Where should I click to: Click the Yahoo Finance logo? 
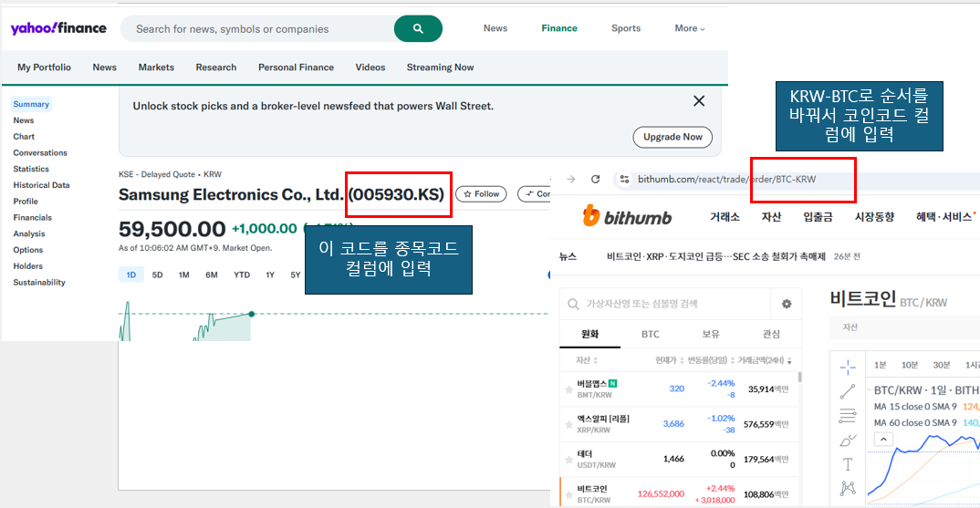pyautogui.click(x=58, y=28)
